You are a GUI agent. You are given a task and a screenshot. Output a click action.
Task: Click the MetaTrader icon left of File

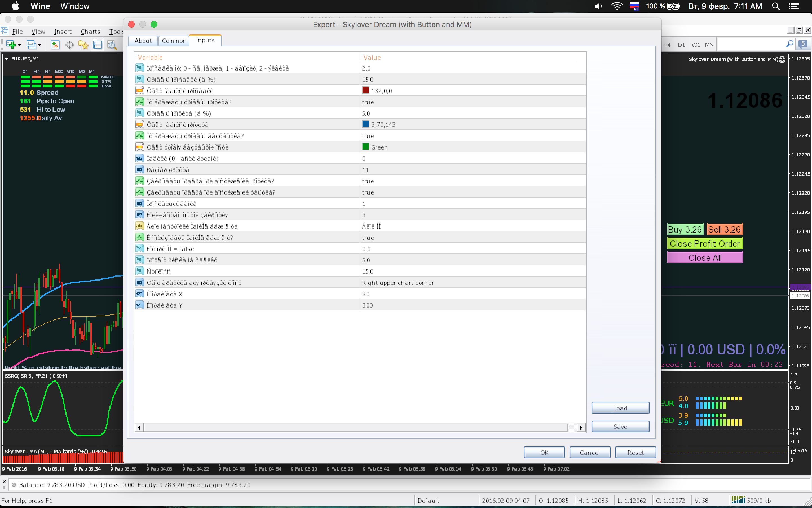click(x=5, y=31)
